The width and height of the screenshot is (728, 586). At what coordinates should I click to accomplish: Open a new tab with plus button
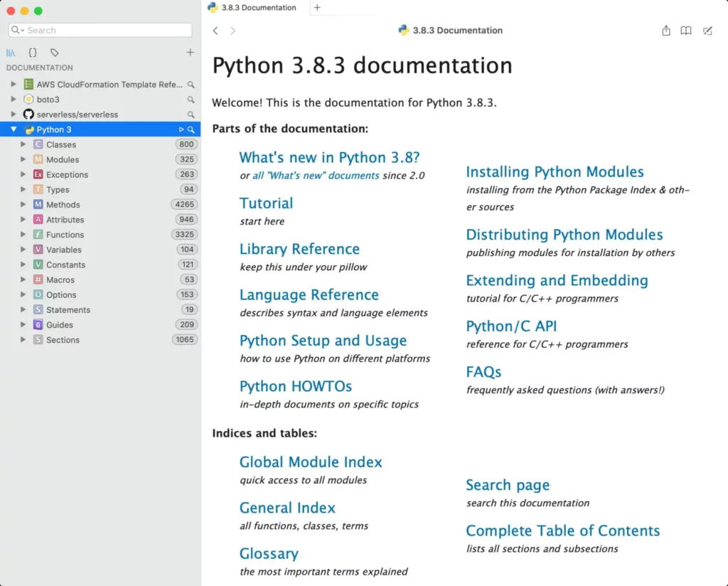pos(317,8)
